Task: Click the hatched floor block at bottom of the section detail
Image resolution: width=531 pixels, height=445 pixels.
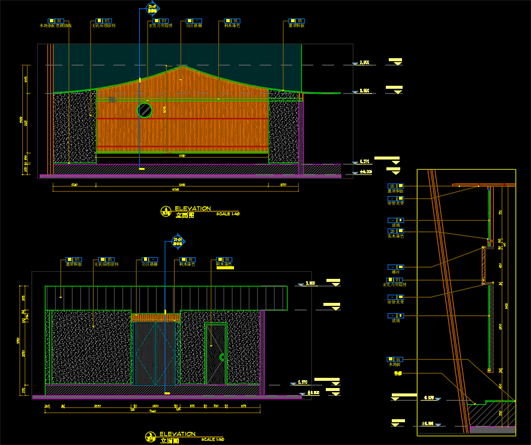Action: (492, 414)
